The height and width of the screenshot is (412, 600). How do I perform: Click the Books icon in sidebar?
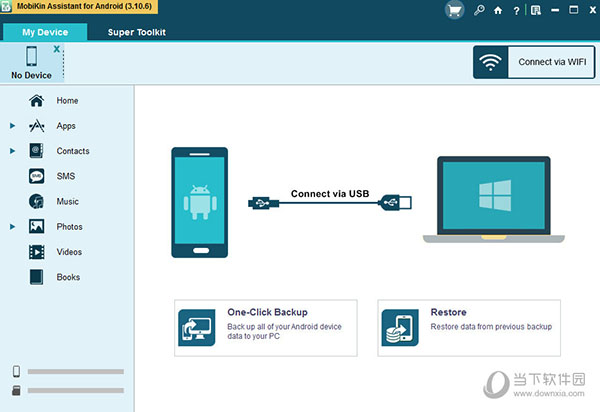point(36,277)
